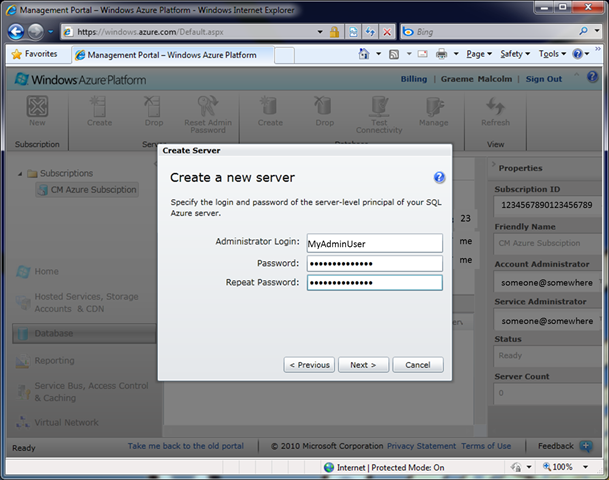Image resolution: width=609 pixels, height=480 pixels.
Task: Click the address bar security lock icon
Action: [334, 32]
